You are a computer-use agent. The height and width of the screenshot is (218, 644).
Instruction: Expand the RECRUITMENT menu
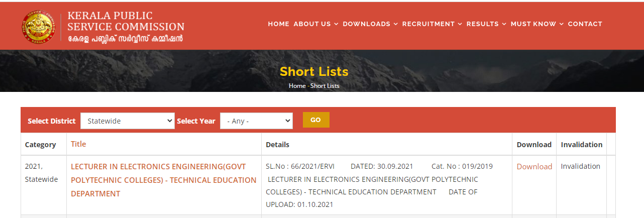432,24
